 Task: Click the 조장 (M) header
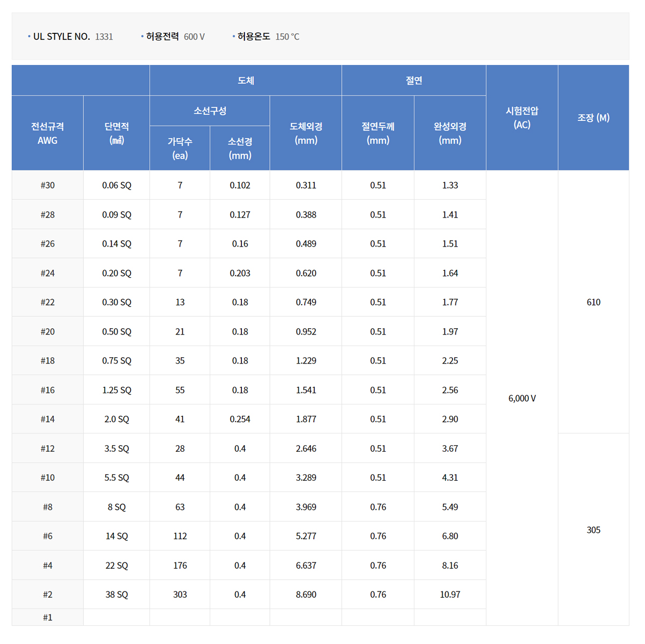coord(593,118)
